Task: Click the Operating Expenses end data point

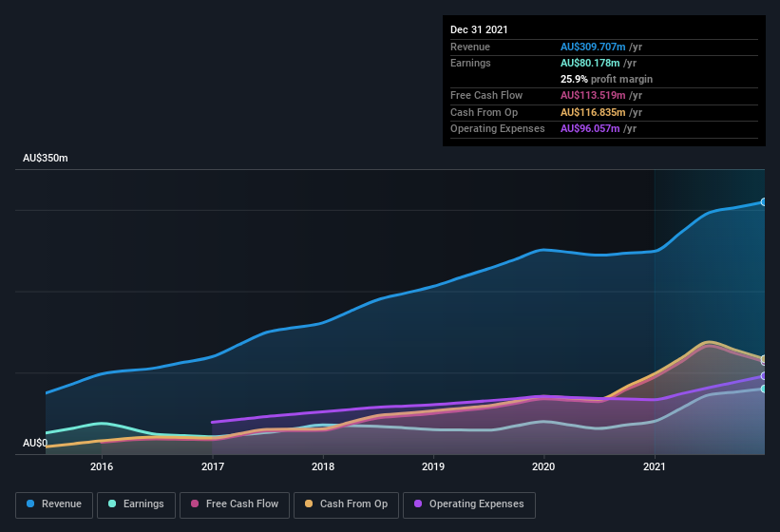Action: [x=764, y=376]
